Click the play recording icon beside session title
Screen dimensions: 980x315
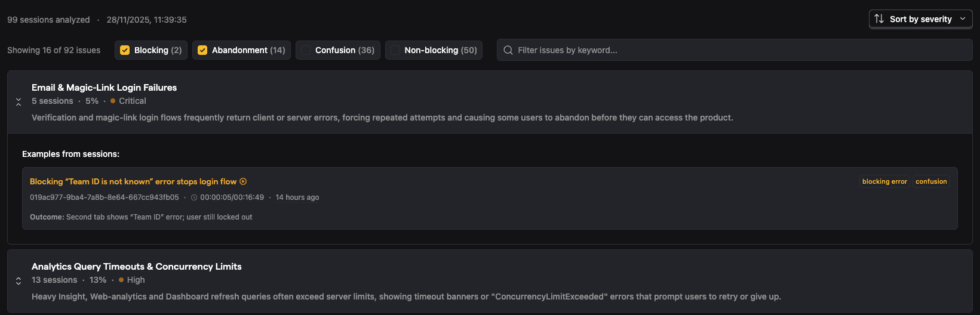[x=243, y=181]
